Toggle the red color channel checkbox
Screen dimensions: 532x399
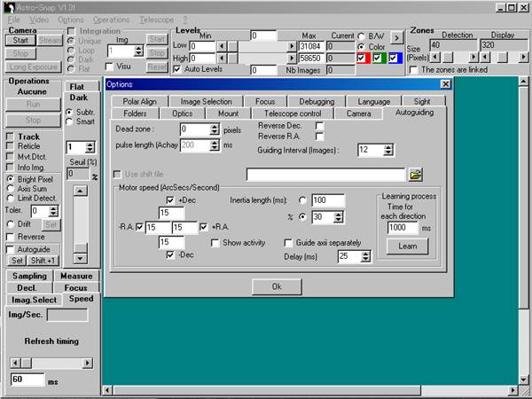[362, 59]
